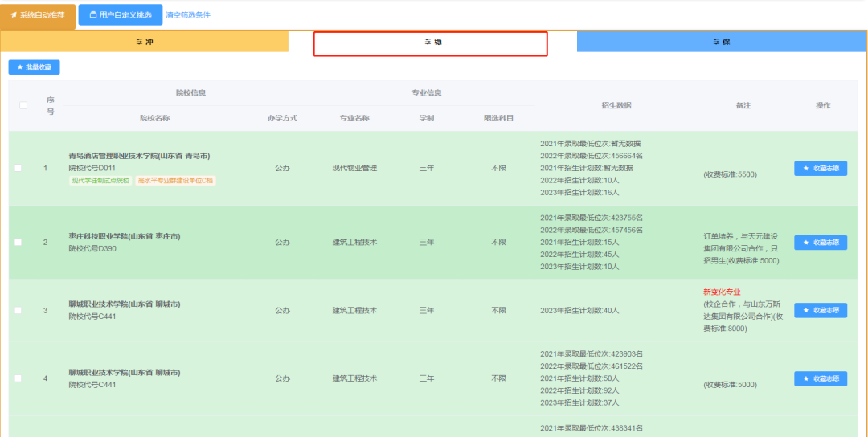
Task: Select the 用户自定义挑选 button
Action: pos(120,15)
